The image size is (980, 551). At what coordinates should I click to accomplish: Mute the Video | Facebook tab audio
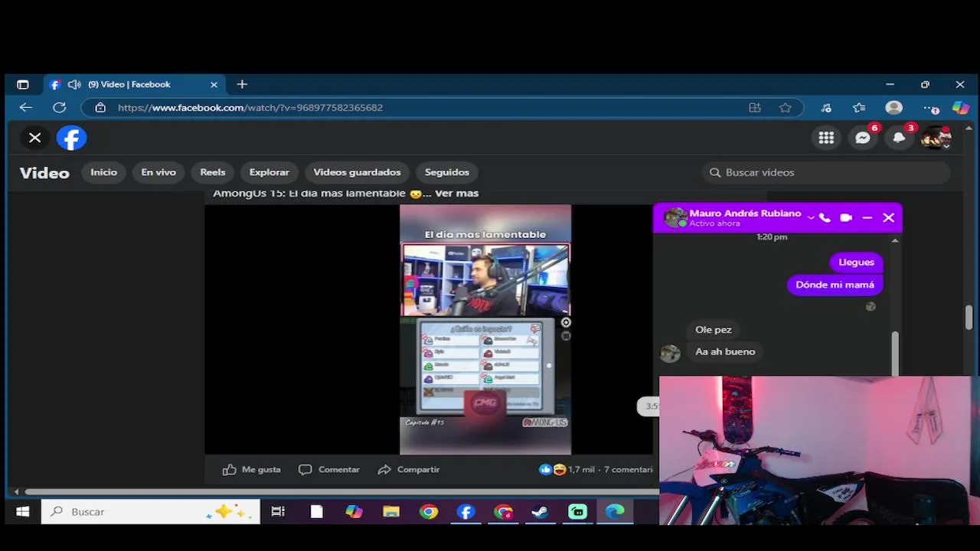tap(74, 85)
